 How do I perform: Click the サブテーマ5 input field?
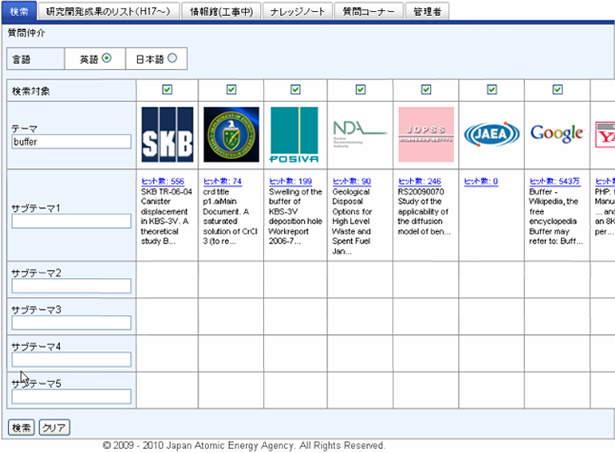click(x=71, y=397)
